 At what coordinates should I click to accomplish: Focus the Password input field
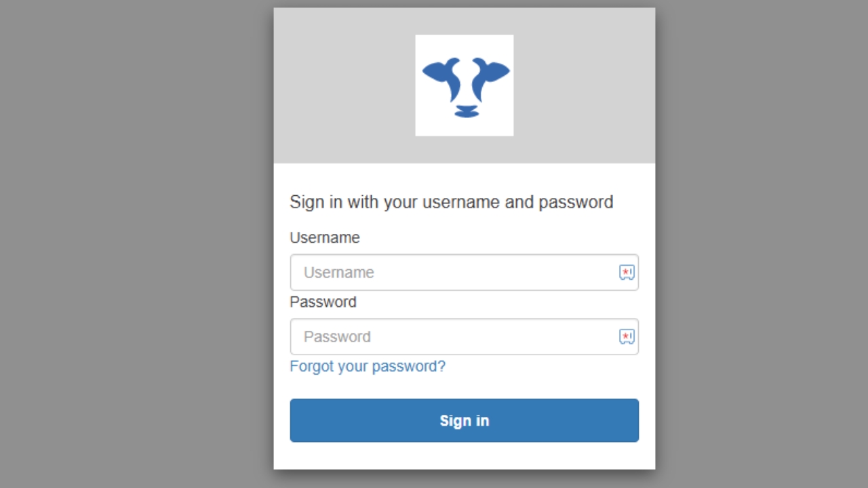454,337
